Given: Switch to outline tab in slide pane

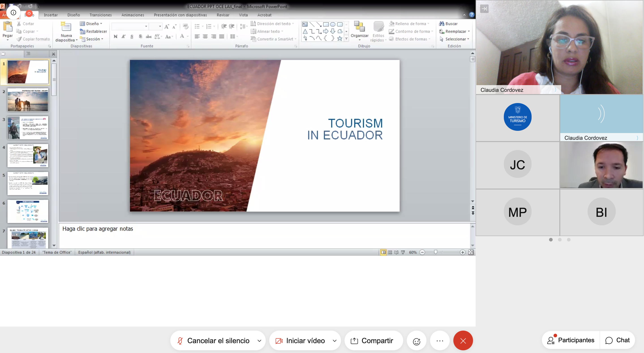Looking at the screenshot, I should point(28,54).
